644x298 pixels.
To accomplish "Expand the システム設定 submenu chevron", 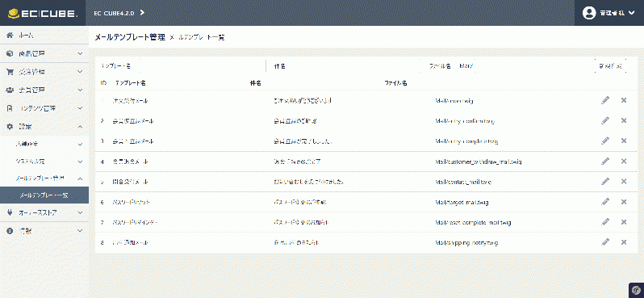I will (81, 162).
